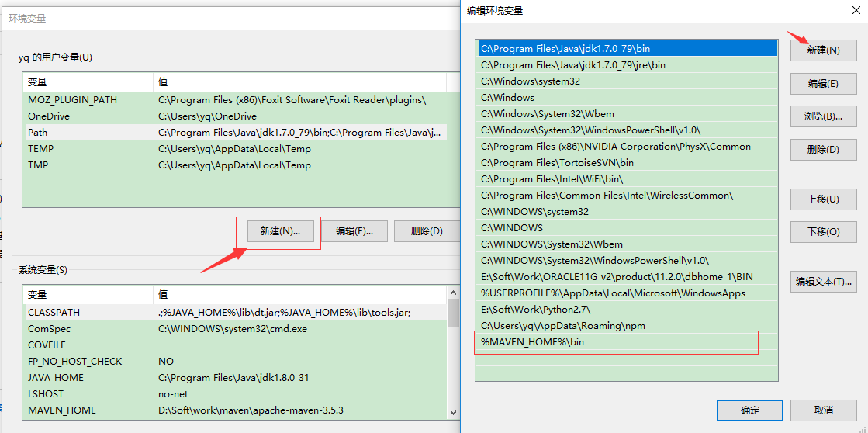Select the Intel\WiFi\bin\ path entry
This screenshot has width=868, height=433.
pyautogui.click(x=628, y=178)
